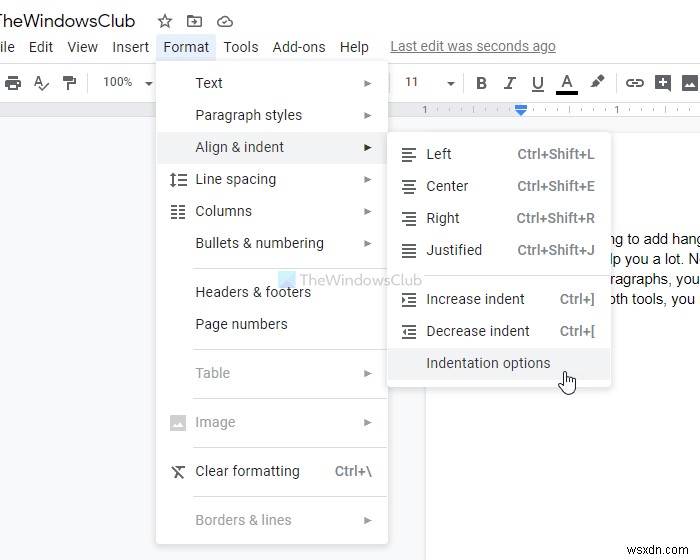Expand the Bullets & numbering submenu arrow
Viewport: 700px width, 560px height.
tap(367, 243)
